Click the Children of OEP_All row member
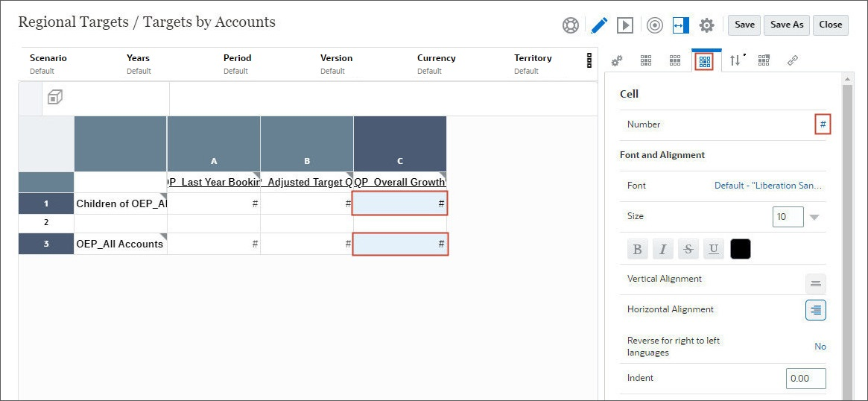 (121, 203)
